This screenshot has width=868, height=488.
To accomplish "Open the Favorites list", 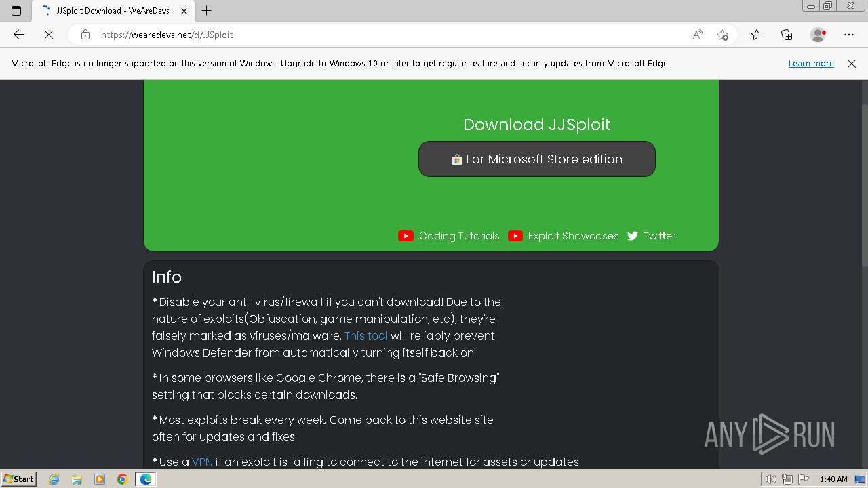I will 757,35.
